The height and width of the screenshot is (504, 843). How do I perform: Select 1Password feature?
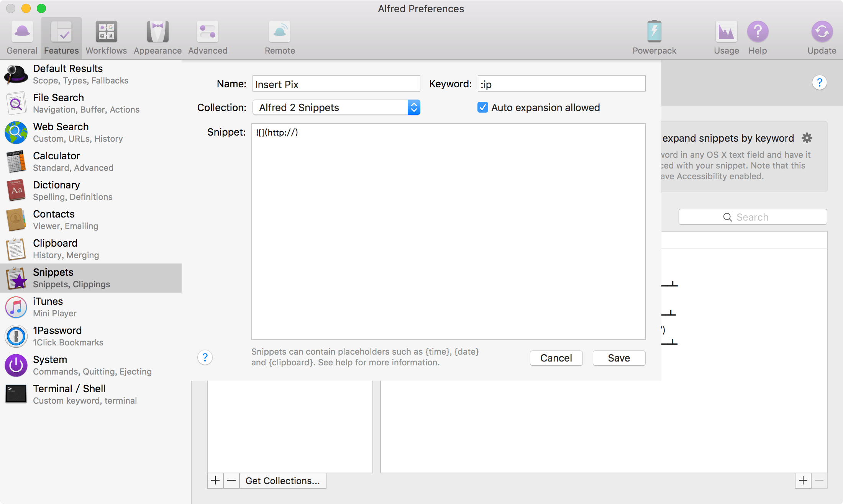pyautogui.click(x=91, y=336)
